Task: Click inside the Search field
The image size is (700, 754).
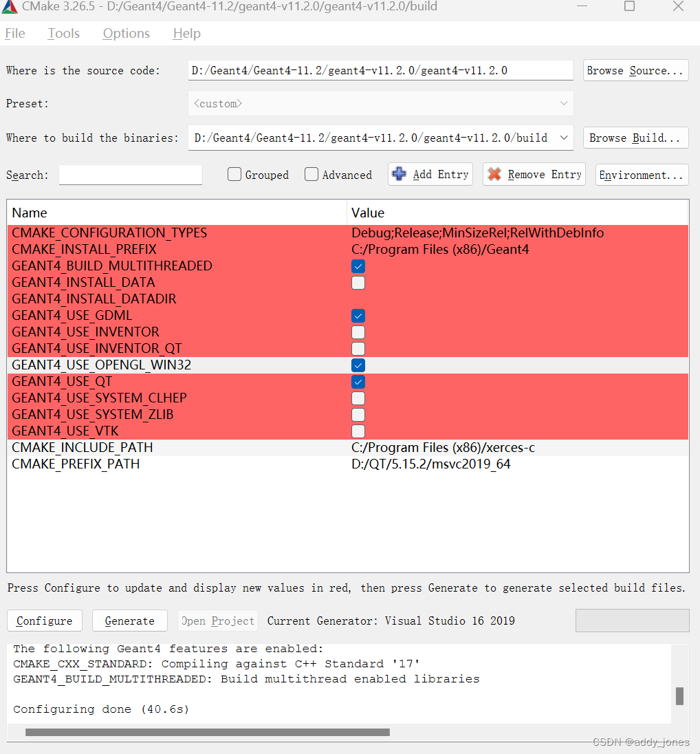Action: (x=130, y=175)
